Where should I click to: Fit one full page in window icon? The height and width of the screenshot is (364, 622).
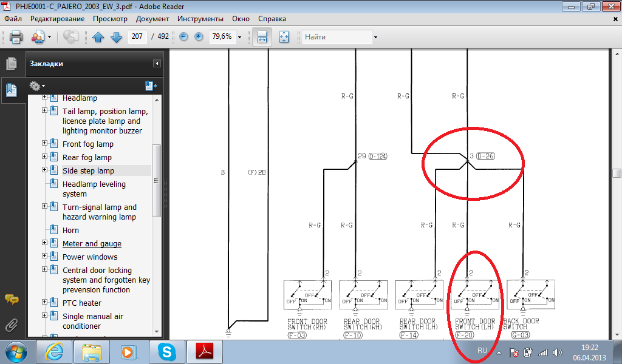pyautogui.click(x=284, y=37)
